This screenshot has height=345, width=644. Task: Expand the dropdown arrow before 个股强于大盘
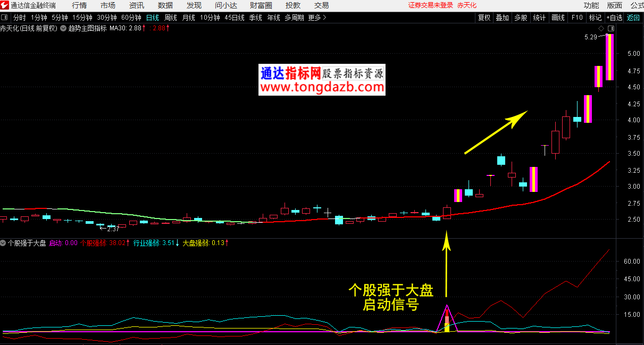point(3,243)
